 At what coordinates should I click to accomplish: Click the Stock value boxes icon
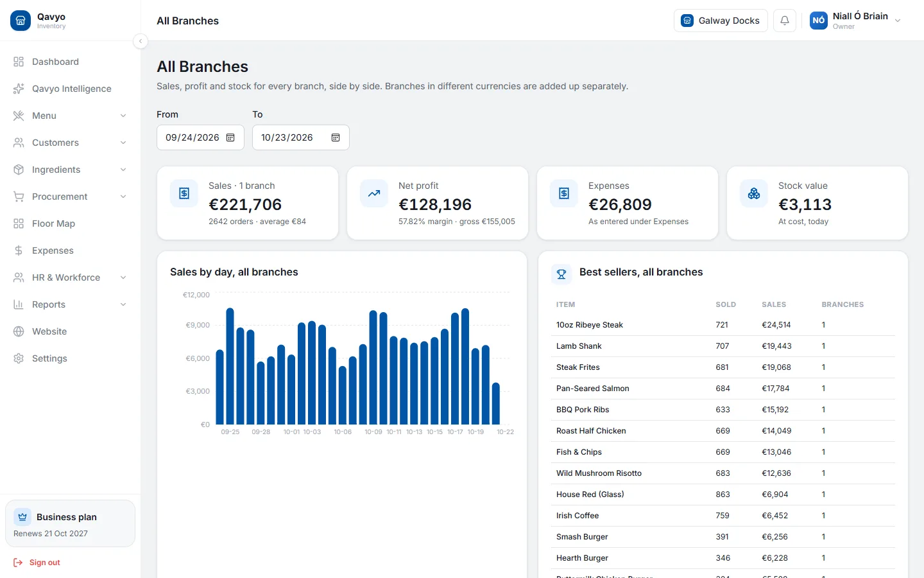[754, 193]
